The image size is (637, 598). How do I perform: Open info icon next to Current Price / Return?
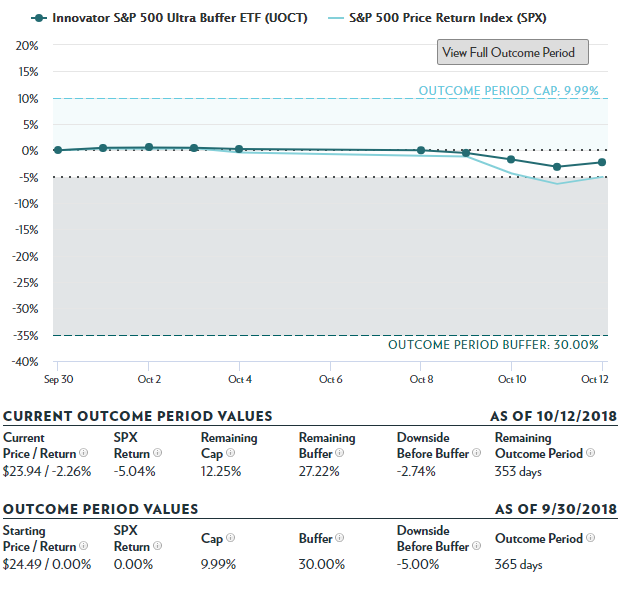tap(83, 453)
